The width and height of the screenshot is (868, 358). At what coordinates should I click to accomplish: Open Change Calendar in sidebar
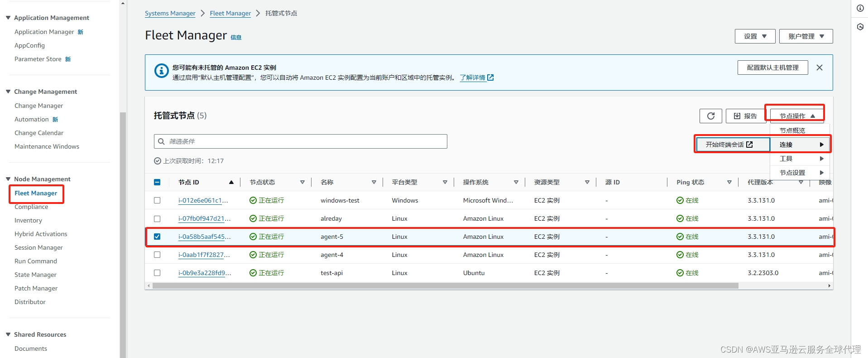coord(39,133)
